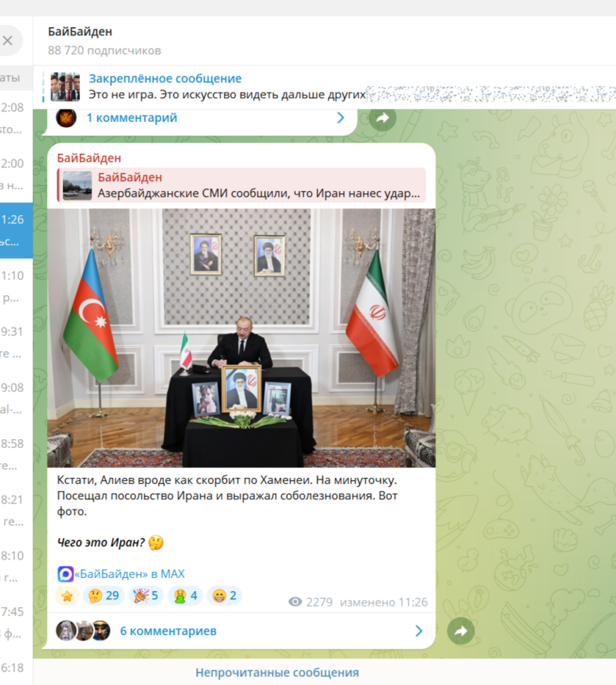Click the MAX messenger logo icon

coord(65,574)
